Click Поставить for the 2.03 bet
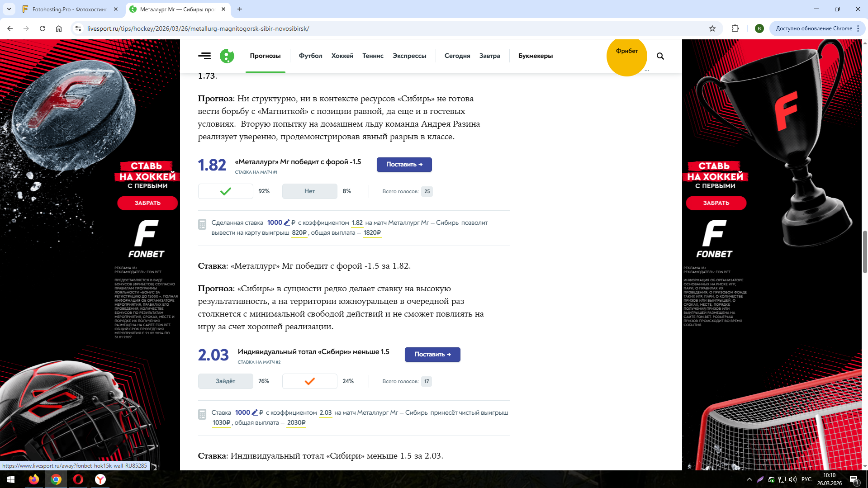 tap(432, 355)
